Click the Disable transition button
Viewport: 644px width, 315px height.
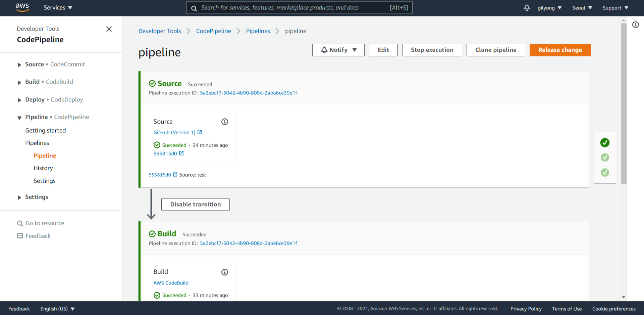pyautogui.click(x=196, y=205)
